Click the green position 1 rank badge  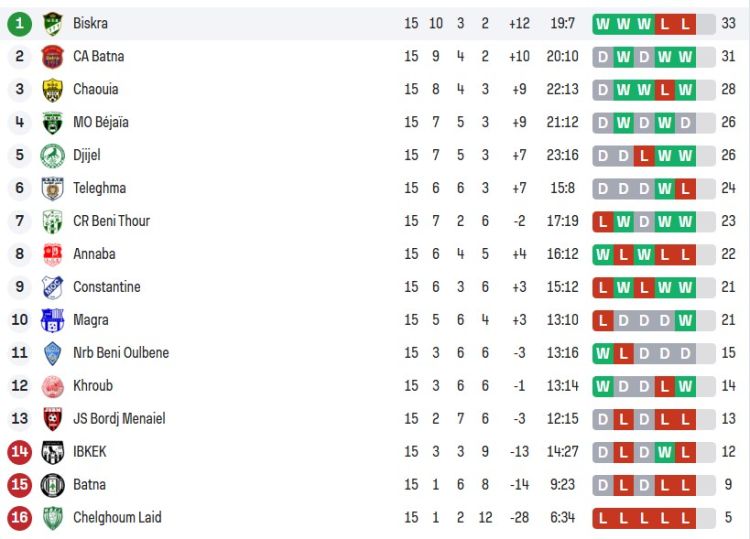20,23
